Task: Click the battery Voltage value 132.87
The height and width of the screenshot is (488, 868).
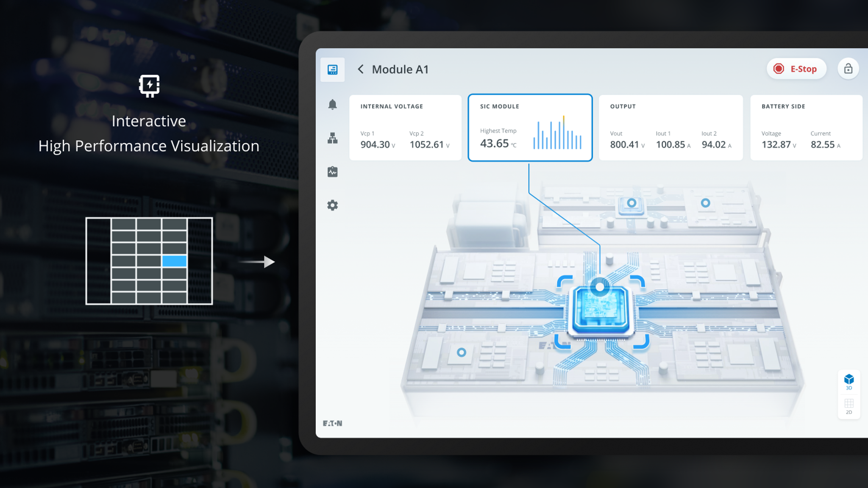Action: click(776, 144)
